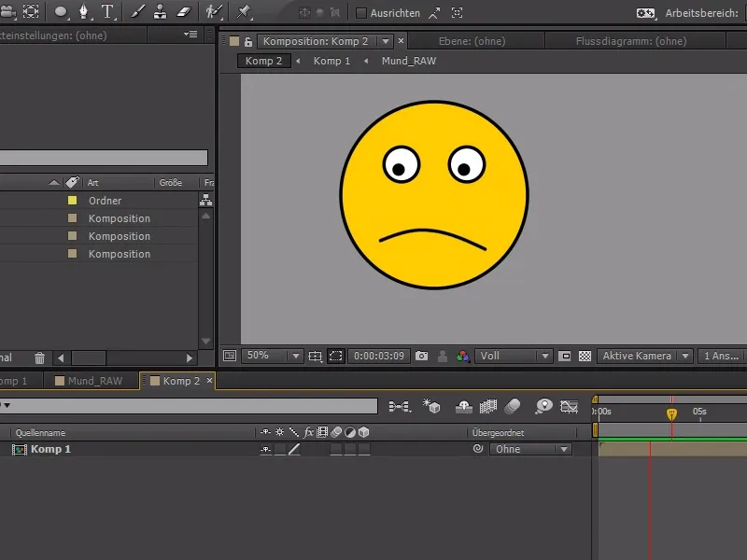Open the Graph Editor icon
The height and width of the screenshot is (560, 747).
[570, 406]
